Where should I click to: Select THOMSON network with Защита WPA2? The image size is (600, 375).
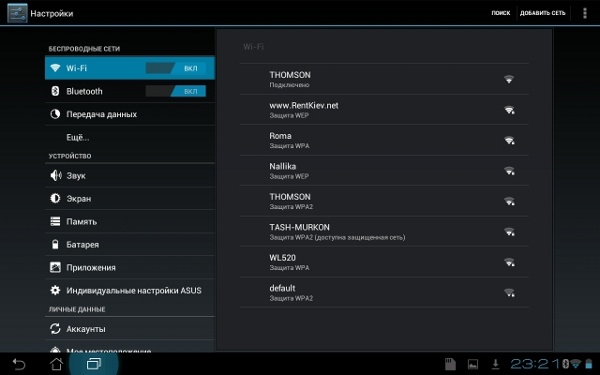click(384, 201)
